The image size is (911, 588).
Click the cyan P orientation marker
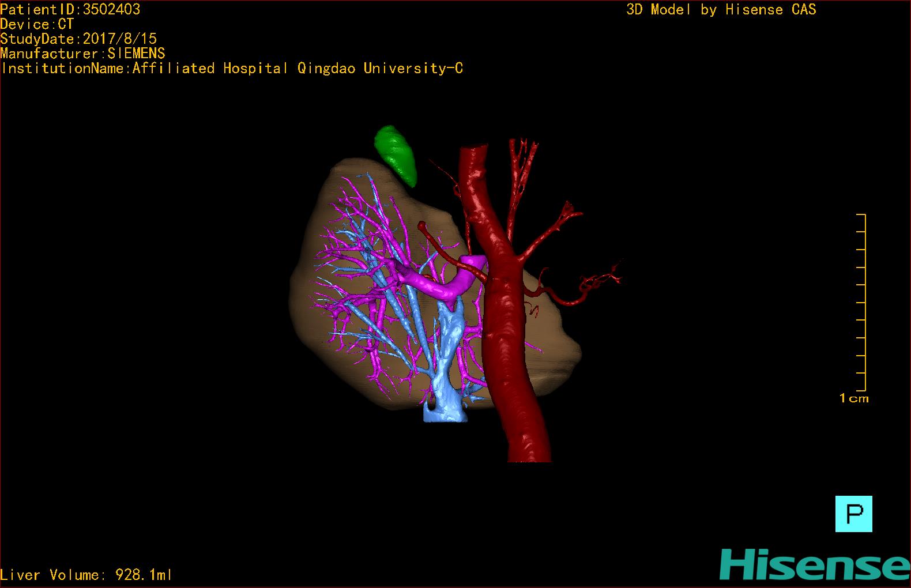tap(853, 514)
